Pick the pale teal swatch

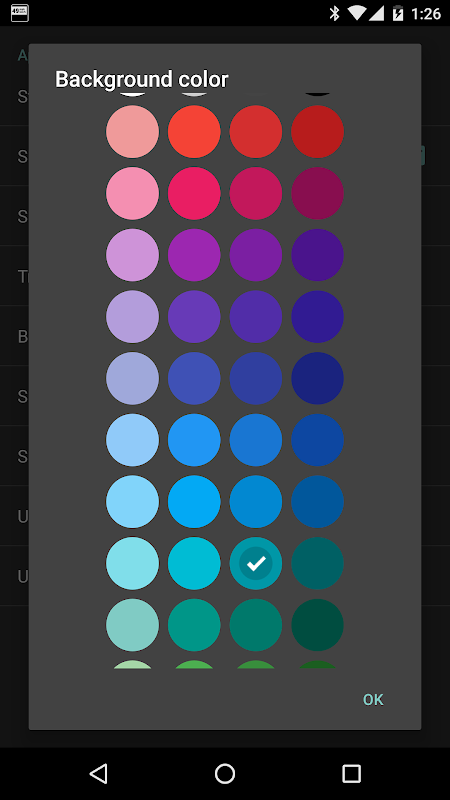(x=133, y=626)
